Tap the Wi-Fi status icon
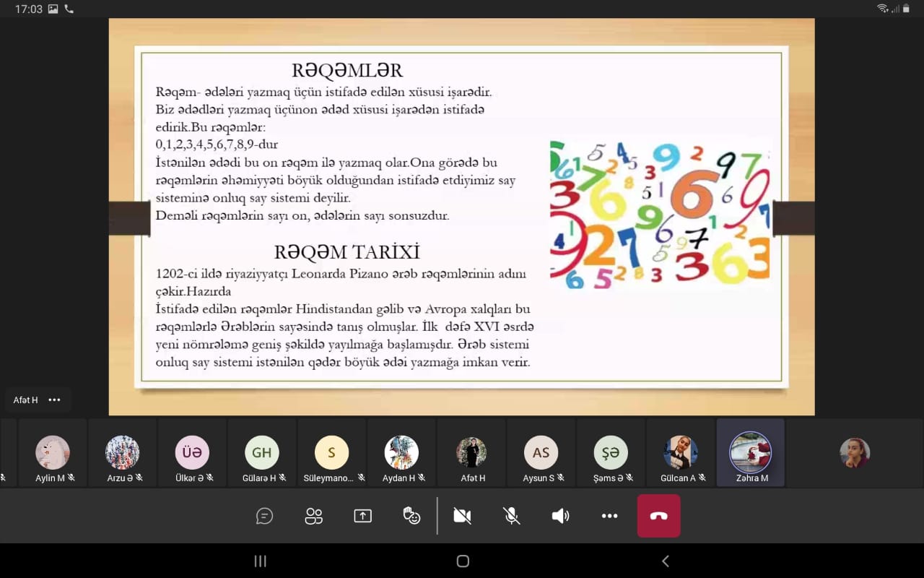 [882, 9]
